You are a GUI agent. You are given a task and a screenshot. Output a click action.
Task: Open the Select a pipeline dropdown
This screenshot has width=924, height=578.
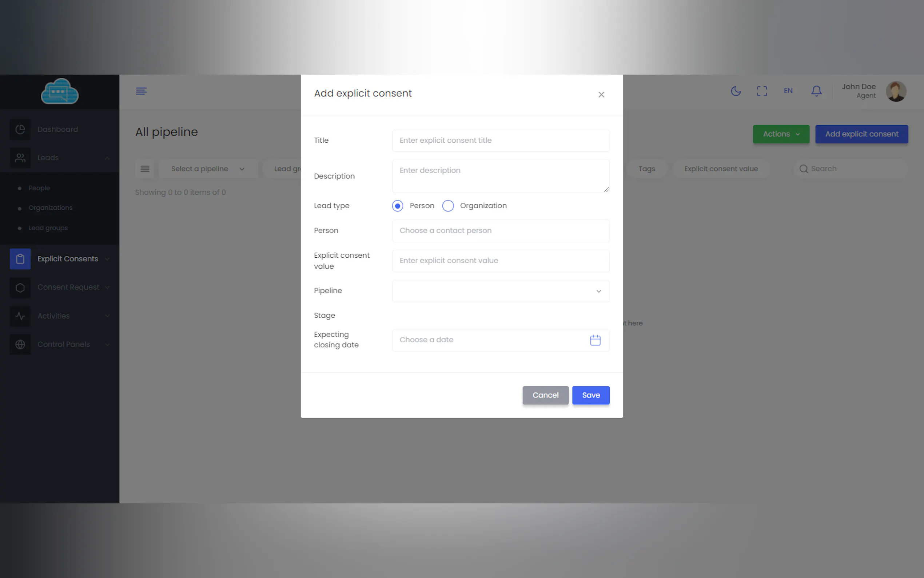click(207, 169)
